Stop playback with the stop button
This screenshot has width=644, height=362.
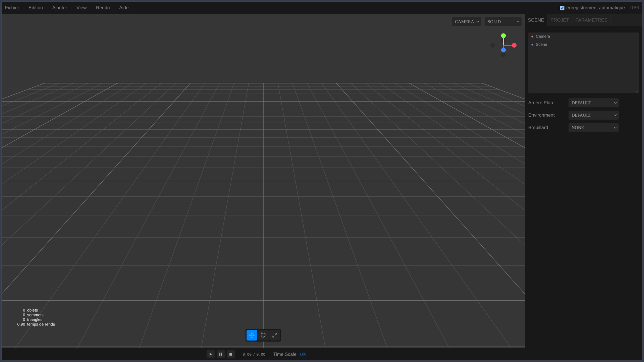[231, 354]
